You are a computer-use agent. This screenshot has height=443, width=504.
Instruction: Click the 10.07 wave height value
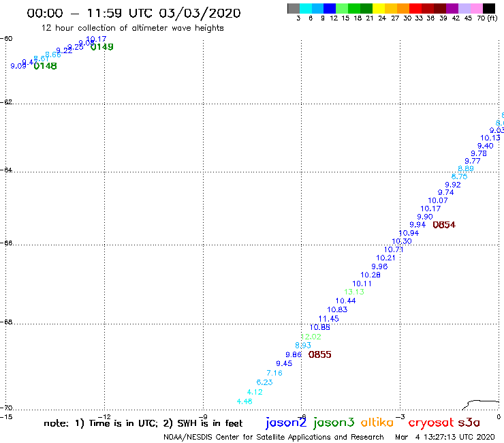click(x=438, y=200)
